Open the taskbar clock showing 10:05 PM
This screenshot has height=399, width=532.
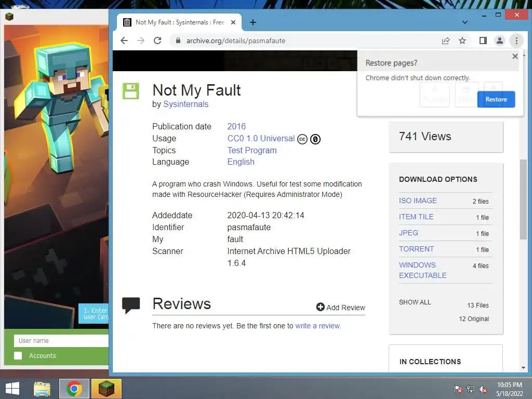[510, 389]
